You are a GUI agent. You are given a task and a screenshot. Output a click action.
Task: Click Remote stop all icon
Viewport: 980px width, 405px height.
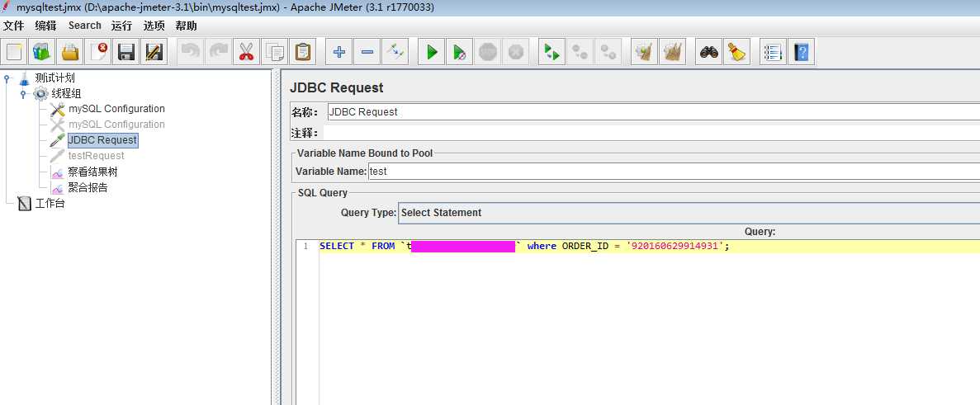[x=580, y=52]
